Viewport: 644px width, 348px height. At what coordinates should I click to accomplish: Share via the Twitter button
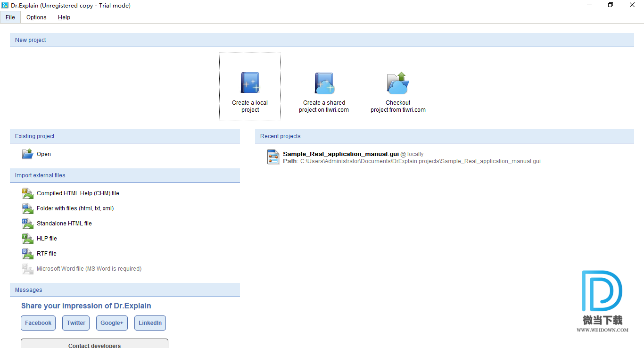coord(76,323)
